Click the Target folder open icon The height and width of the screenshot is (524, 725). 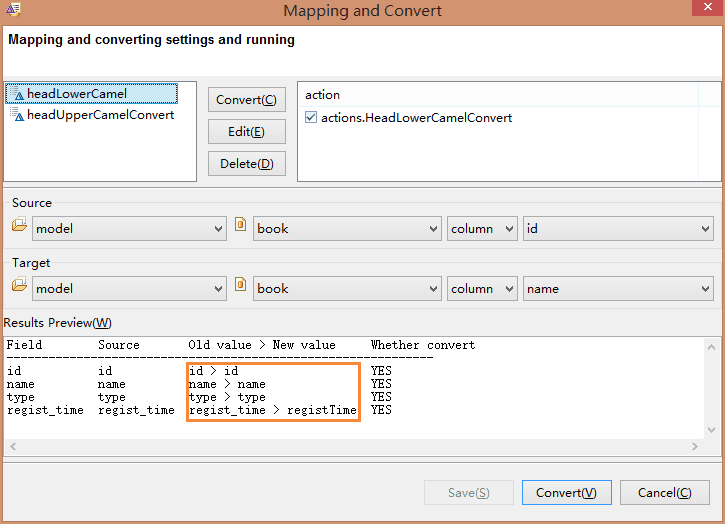[19, 284]
